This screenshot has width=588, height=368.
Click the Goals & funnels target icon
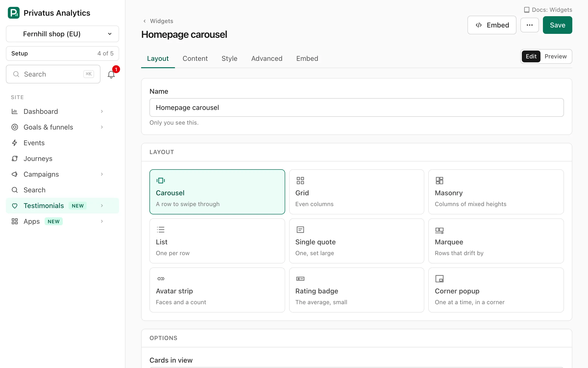pyautogui.click(x=15, y=127)
